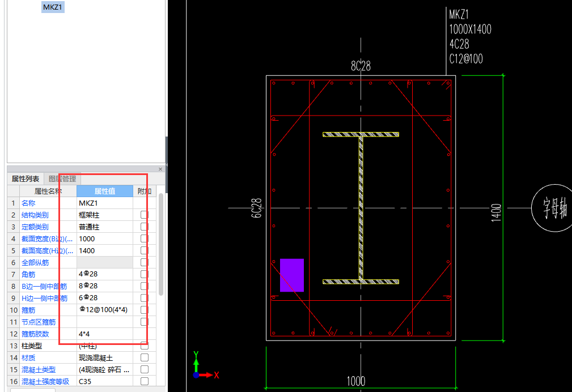Viewport: 572px width, 392px height.
Task: Toggle the 附加 checkbox for H边一侧中部筋
Action: click(x=145, y=298)
